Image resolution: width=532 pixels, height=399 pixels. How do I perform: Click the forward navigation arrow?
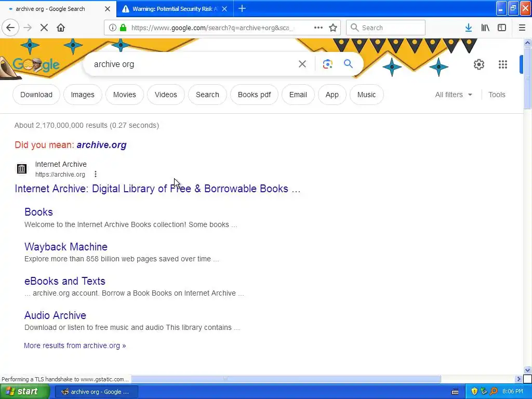tap(28, 28)
